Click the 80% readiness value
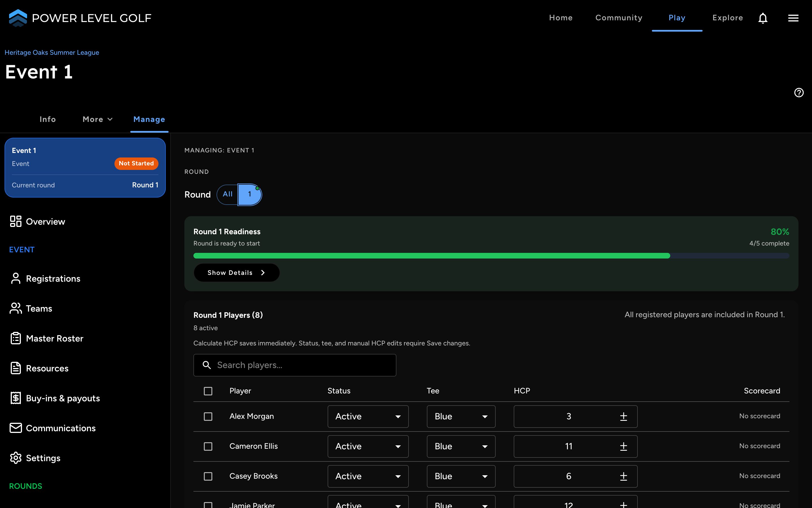 point(780,232)
